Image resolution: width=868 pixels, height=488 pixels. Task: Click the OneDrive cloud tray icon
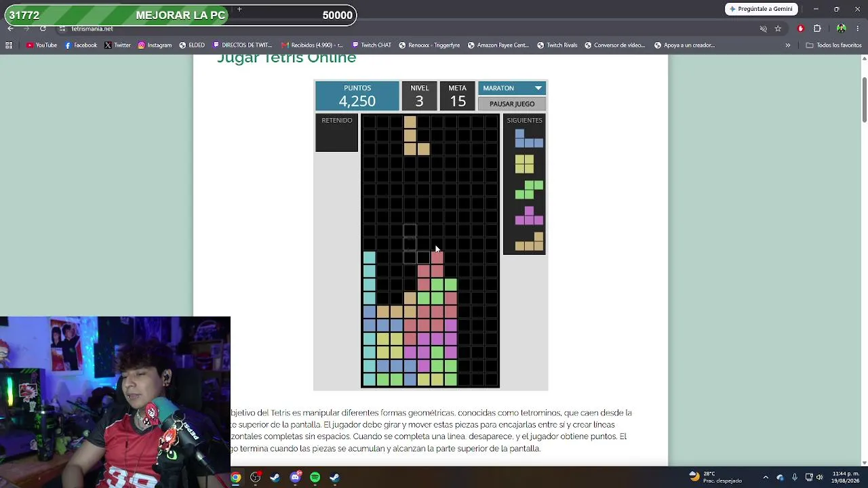(x=780, y=477)
